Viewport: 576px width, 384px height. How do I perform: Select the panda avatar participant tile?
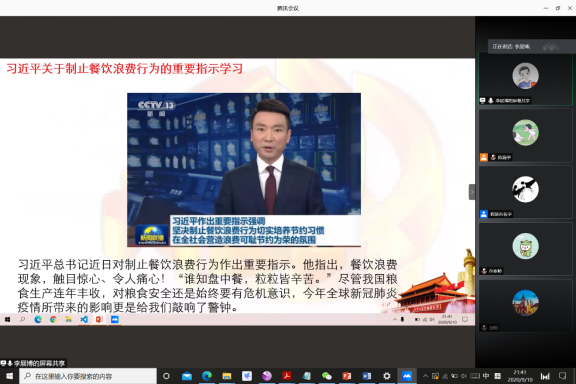[x=525, y=192]
